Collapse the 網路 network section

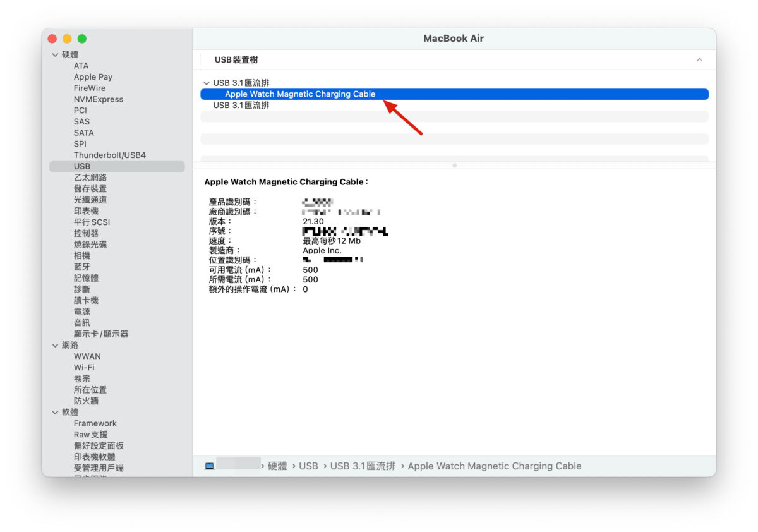(55, 345)
